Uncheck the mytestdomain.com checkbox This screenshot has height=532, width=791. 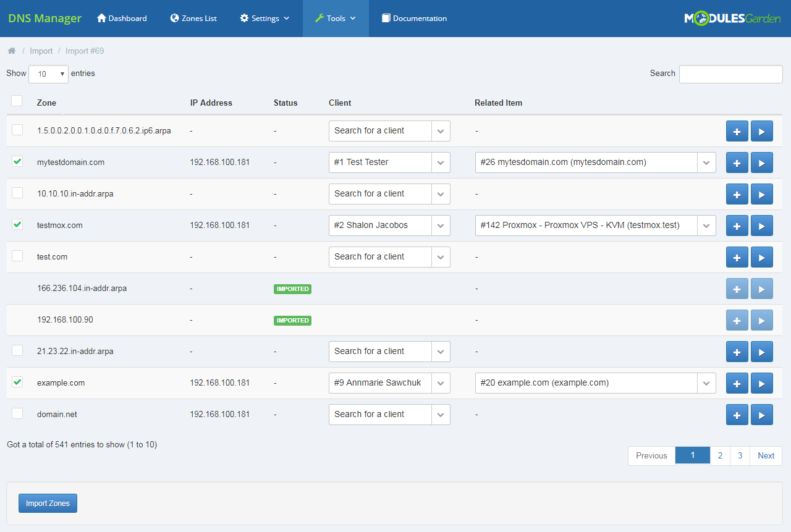coord(17,161)
